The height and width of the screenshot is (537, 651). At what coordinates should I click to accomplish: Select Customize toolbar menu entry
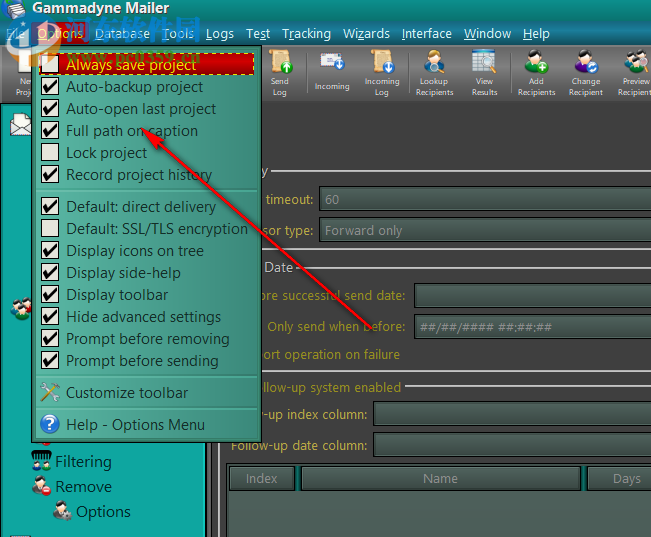(147, 392)
